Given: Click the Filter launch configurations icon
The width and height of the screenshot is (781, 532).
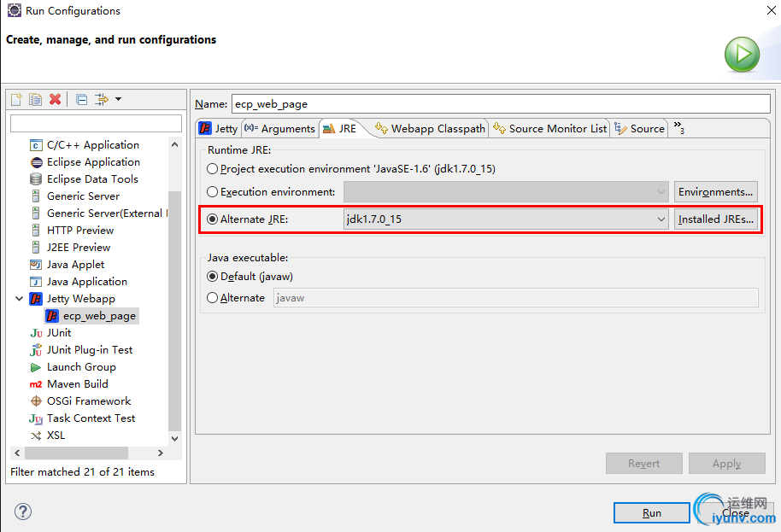Looking at the screenshot, I should pyautogui.click(x=102, y=99).
